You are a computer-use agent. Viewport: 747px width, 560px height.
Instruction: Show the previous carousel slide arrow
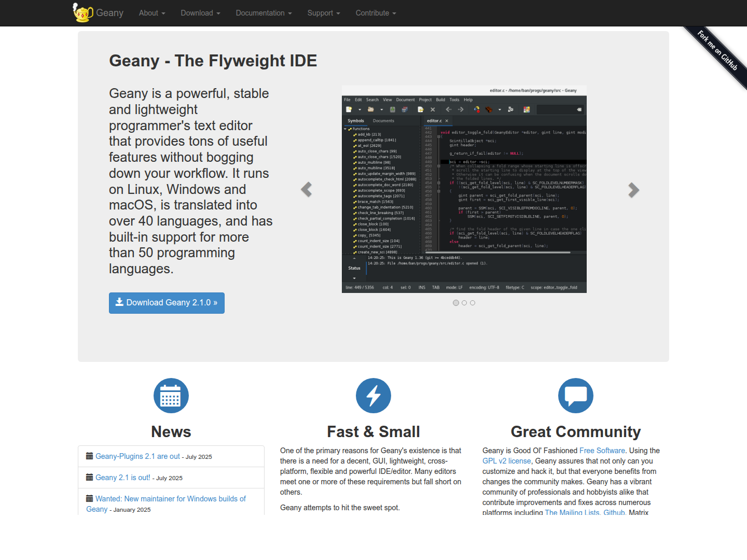tap(307, 190)
